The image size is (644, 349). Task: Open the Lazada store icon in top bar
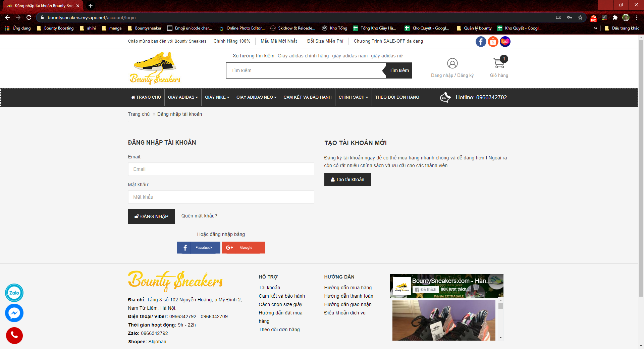505,42
